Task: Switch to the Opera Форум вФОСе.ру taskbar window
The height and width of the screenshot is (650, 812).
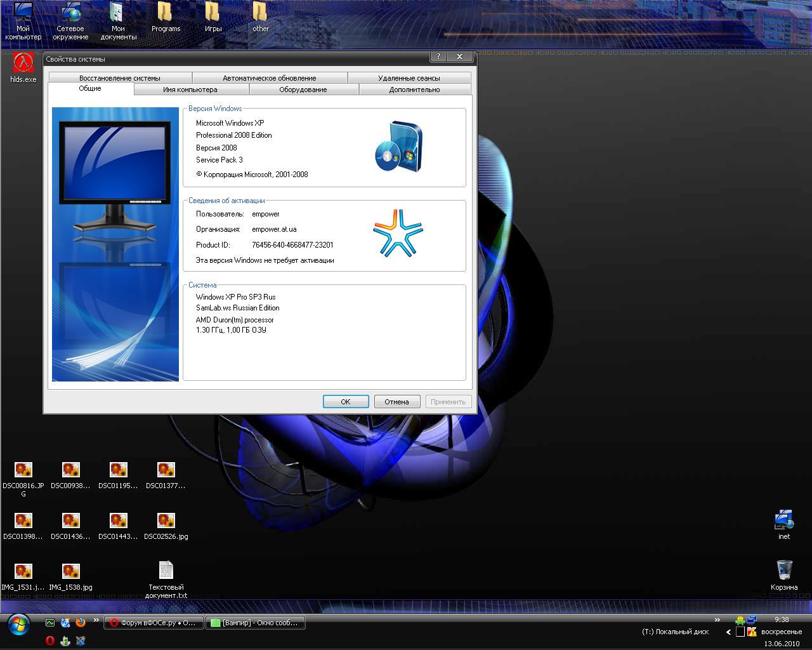Action: point(153,623)
